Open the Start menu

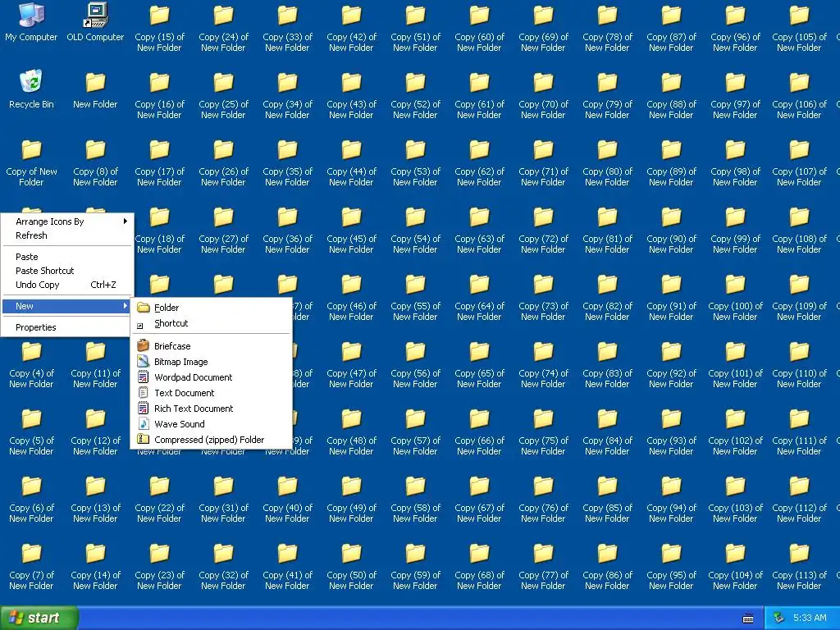39,619
